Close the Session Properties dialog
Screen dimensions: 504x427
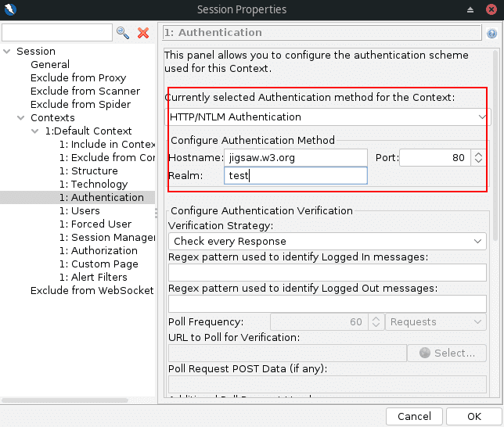click(491, 9)
